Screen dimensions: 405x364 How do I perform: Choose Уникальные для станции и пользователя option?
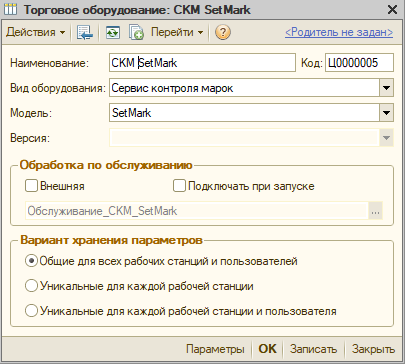point(31,311)
